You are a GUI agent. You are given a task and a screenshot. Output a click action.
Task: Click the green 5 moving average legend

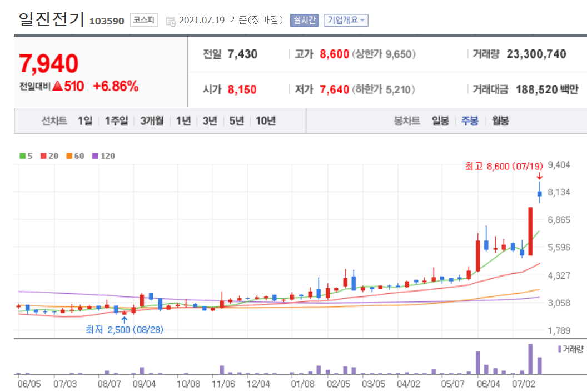point(26,156)
